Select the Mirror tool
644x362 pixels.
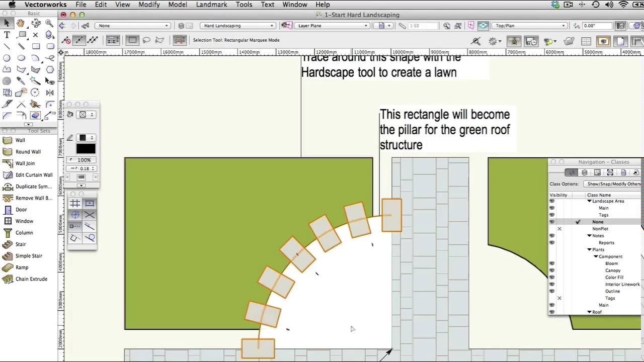click(49, 93)
